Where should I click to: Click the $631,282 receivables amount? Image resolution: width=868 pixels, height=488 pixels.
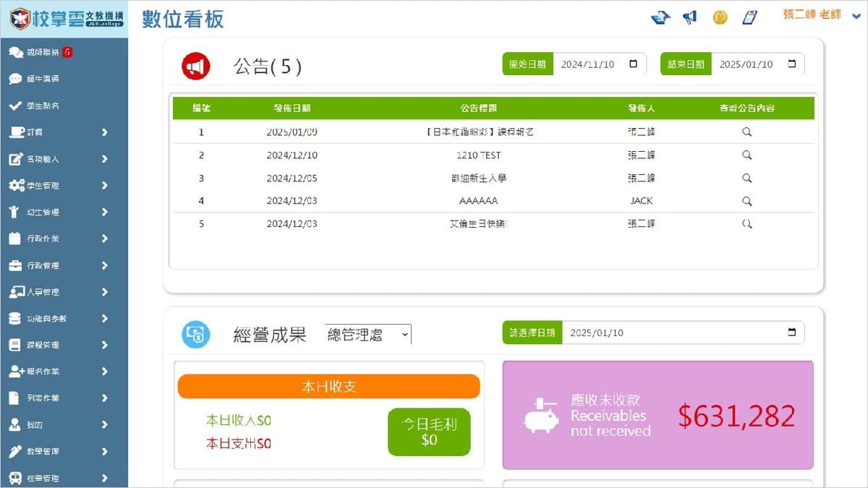736,416
